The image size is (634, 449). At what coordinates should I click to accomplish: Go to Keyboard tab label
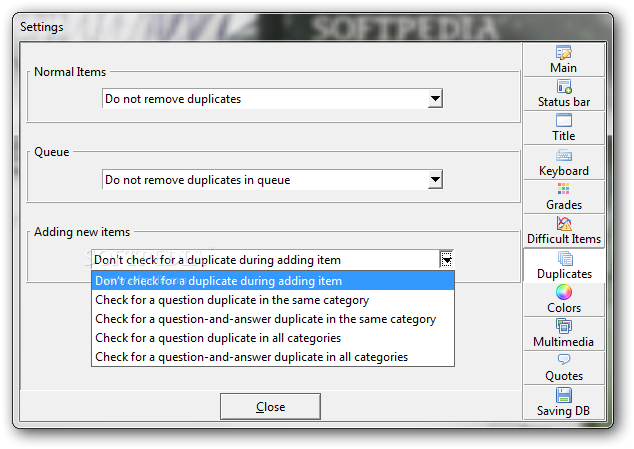pyautogui.click(x=564, y=171)
